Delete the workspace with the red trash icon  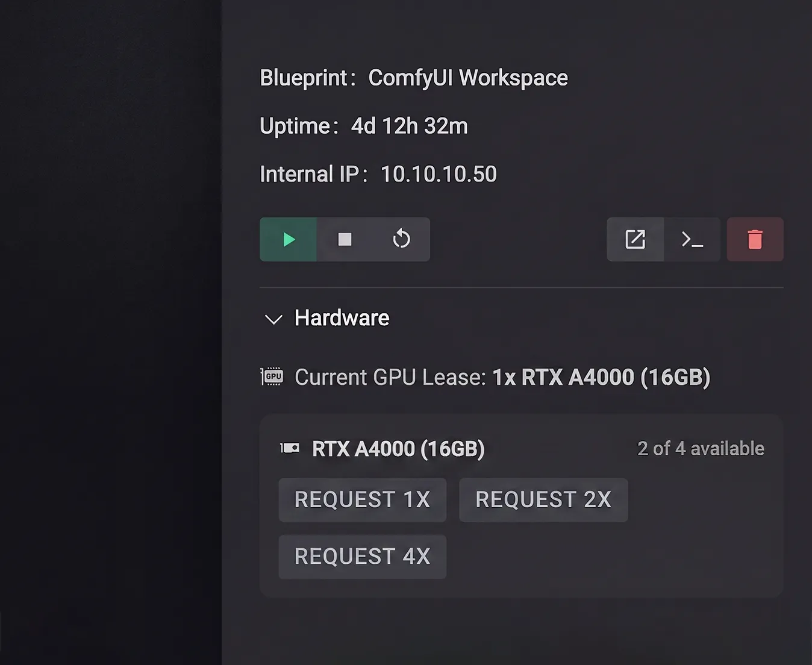coord(755,239)
